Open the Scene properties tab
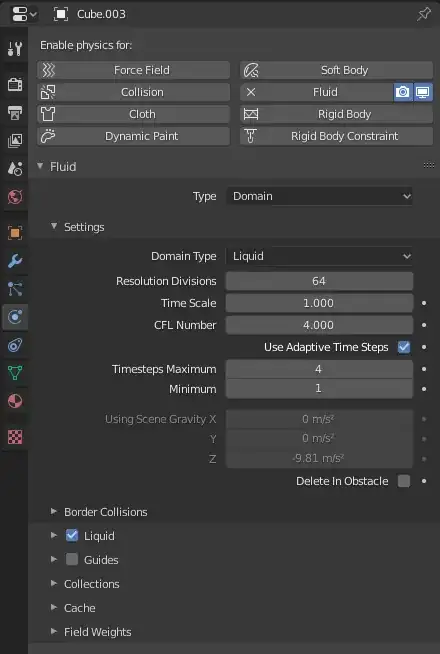The image size is (440, 654). 15,169
